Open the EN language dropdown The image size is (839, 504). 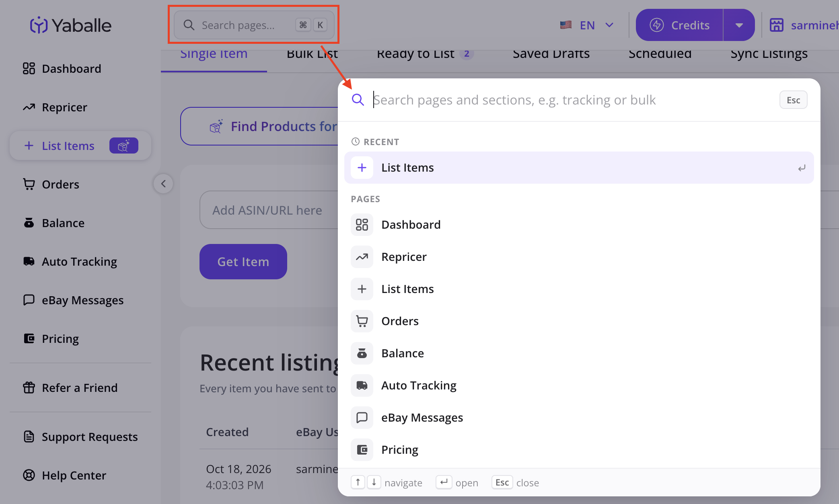(x=587, y=25)
